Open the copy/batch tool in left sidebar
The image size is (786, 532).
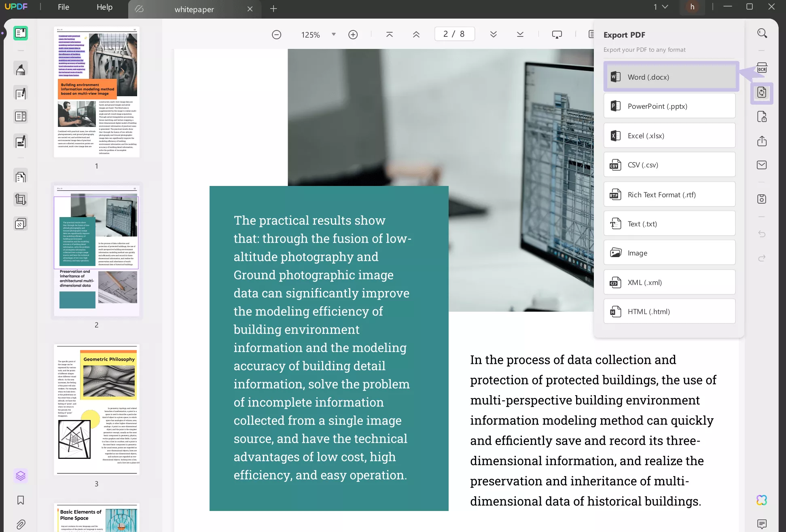point(21,224)
